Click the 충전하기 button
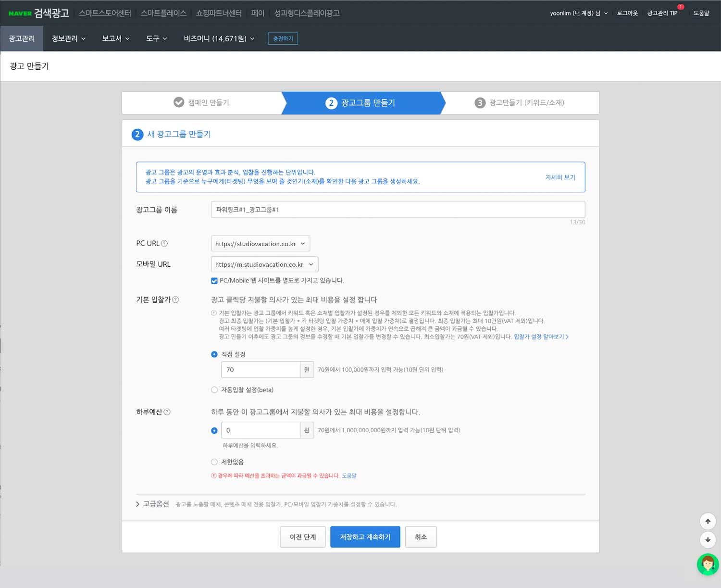This screenshot has width=721, height=588. pyautogui.click(x=283, y=38)
